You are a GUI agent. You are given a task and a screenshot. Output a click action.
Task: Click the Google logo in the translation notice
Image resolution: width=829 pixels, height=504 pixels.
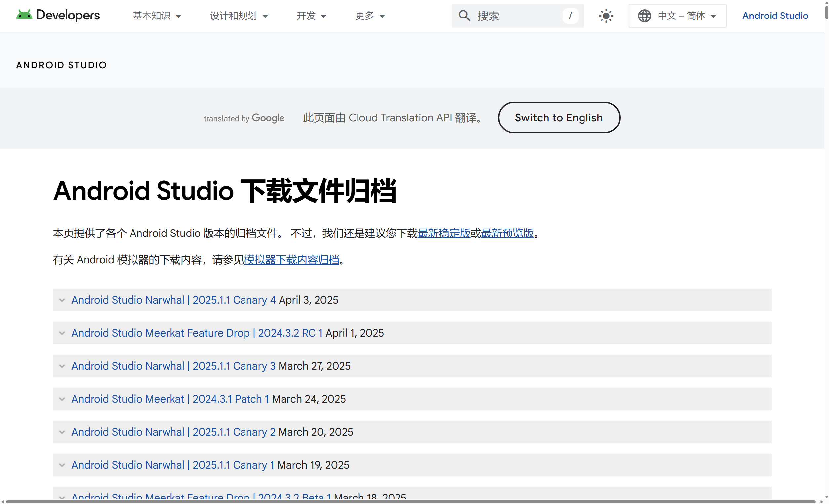(268, 118)
